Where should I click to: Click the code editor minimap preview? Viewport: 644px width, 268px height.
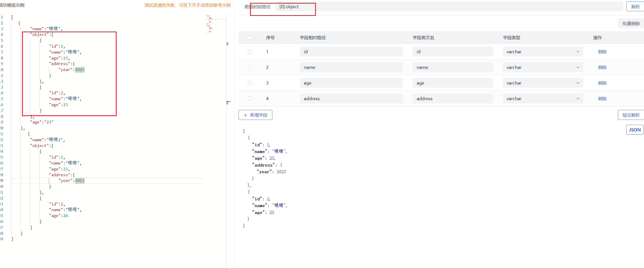[210, 25]
